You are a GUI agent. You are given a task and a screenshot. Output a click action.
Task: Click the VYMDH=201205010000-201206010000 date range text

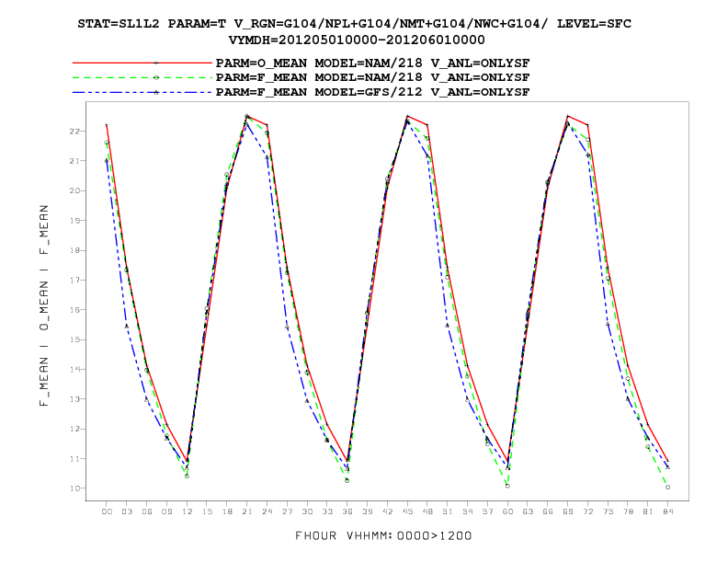(x=357, y=40)
